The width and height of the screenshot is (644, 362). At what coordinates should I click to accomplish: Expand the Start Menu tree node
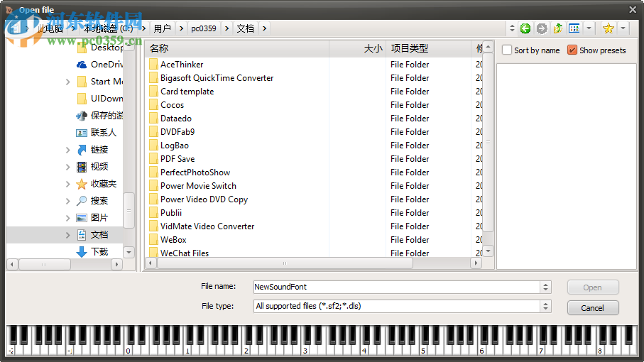pos(67,82)
